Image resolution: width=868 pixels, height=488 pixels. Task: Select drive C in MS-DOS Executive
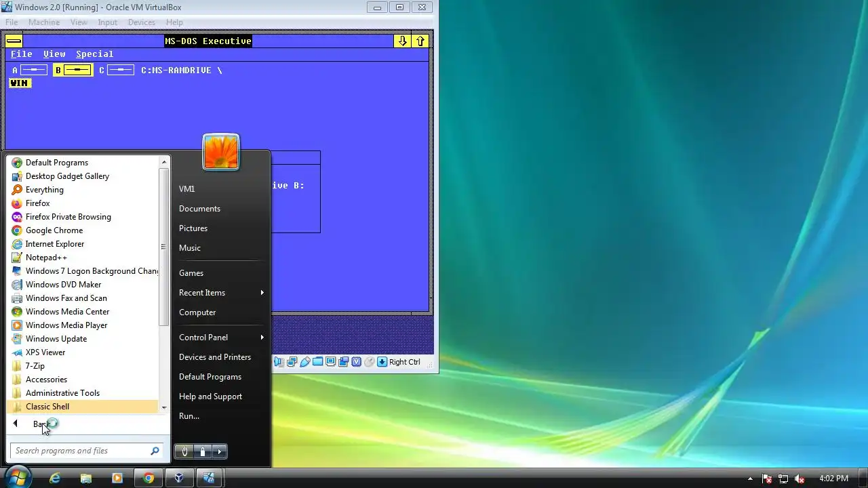click(116, 70)
